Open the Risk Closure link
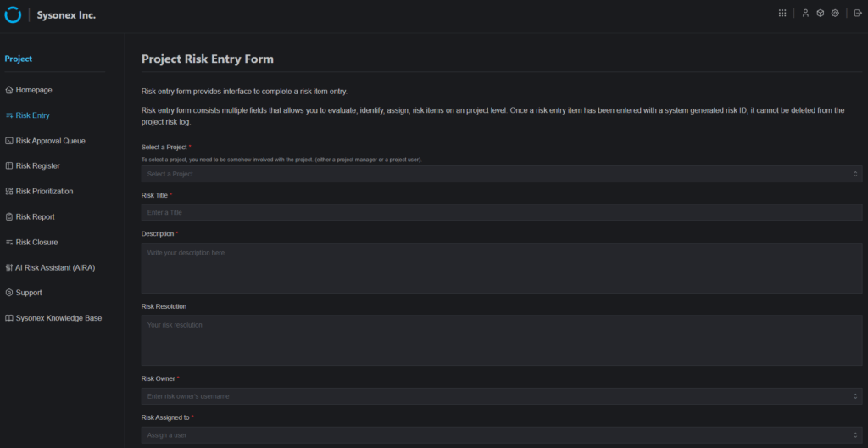This screenshot has width=868, height=448. [x=36, y=243]
